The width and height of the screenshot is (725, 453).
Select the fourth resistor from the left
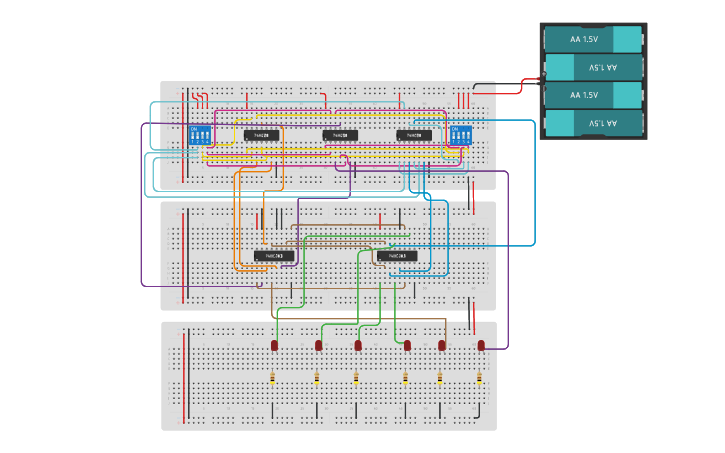[406, 378]
